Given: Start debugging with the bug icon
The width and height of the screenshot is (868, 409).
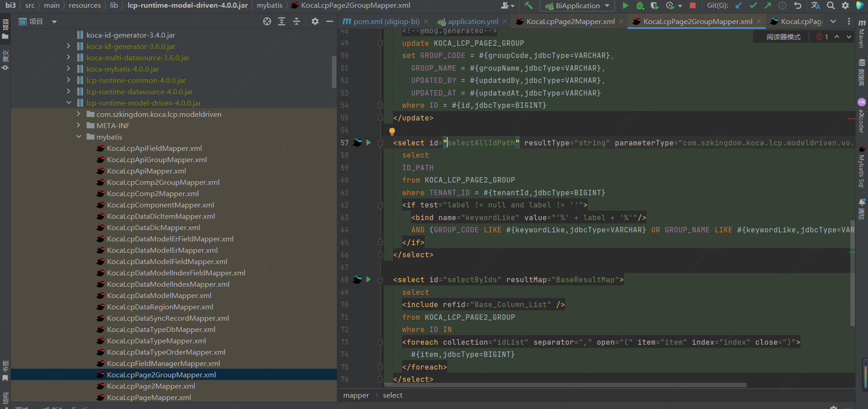Looking at the screenshot, I should 640,5.
